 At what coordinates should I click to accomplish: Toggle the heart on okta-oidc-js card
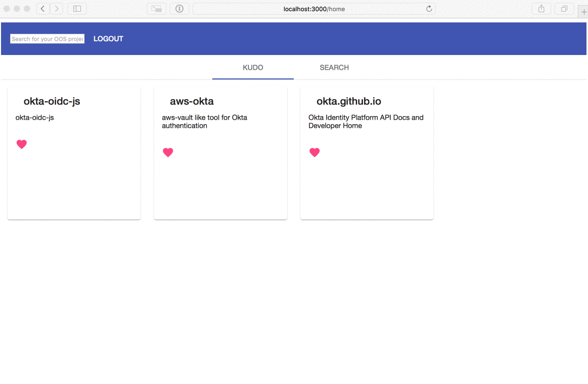pos(21,144)
